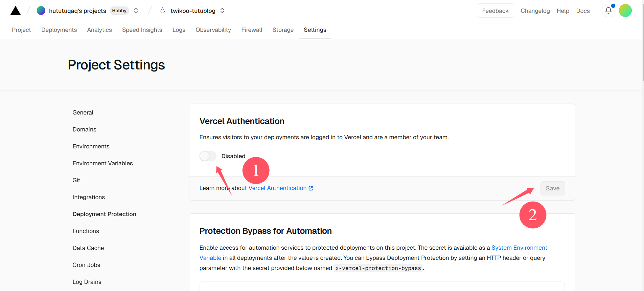
Task: Click the external link icon beside Vercel Authentication
Action: tap(311, 188)
